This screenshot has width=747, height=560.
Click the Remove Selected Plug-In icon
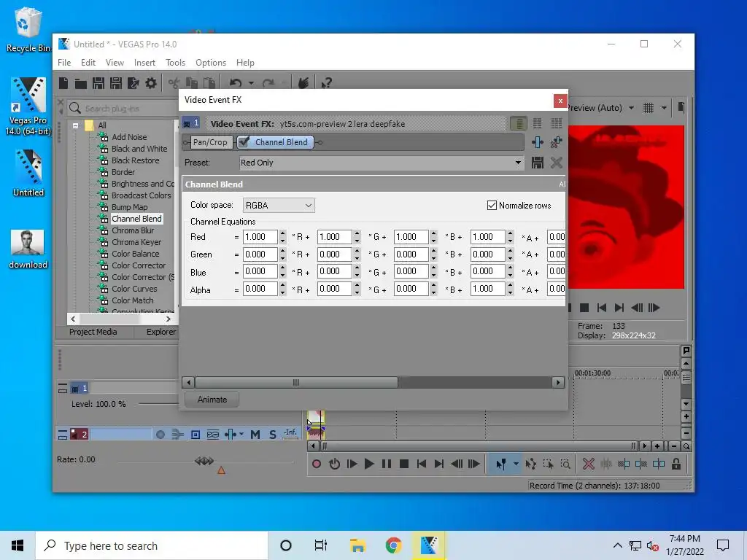point(556,142)
